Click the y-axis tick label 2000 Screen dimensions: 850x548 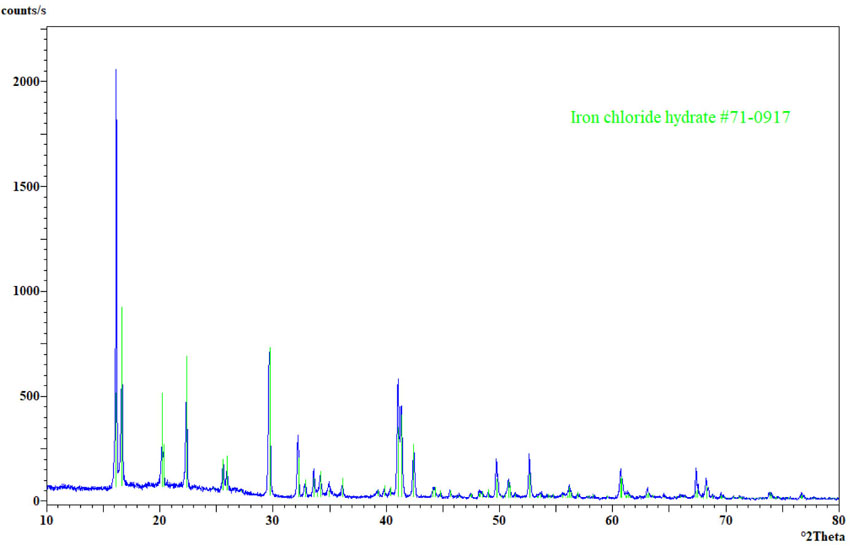coord(28,81)
